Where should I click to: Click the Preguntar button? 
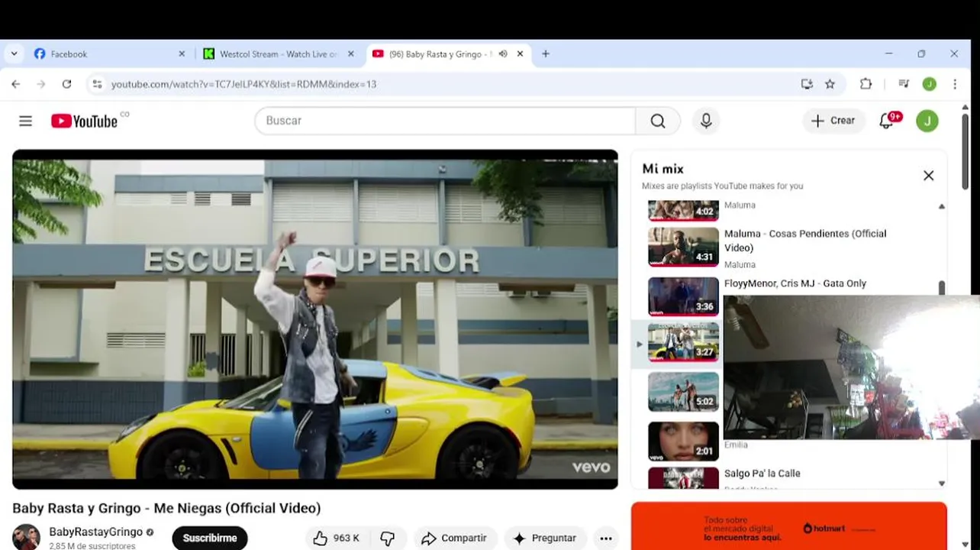pyautogui.click(x=545, y=539)
